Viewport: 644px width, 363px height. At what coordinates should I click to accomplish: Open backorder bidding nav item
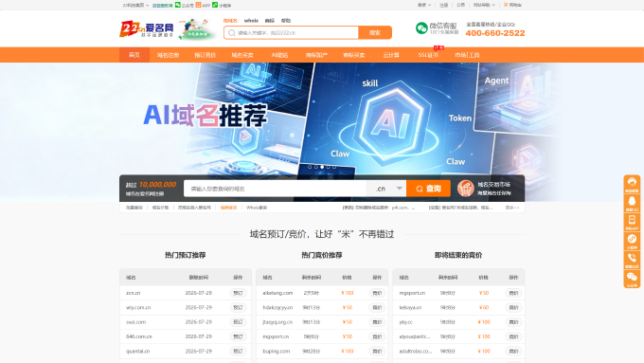tap(205, 55)
